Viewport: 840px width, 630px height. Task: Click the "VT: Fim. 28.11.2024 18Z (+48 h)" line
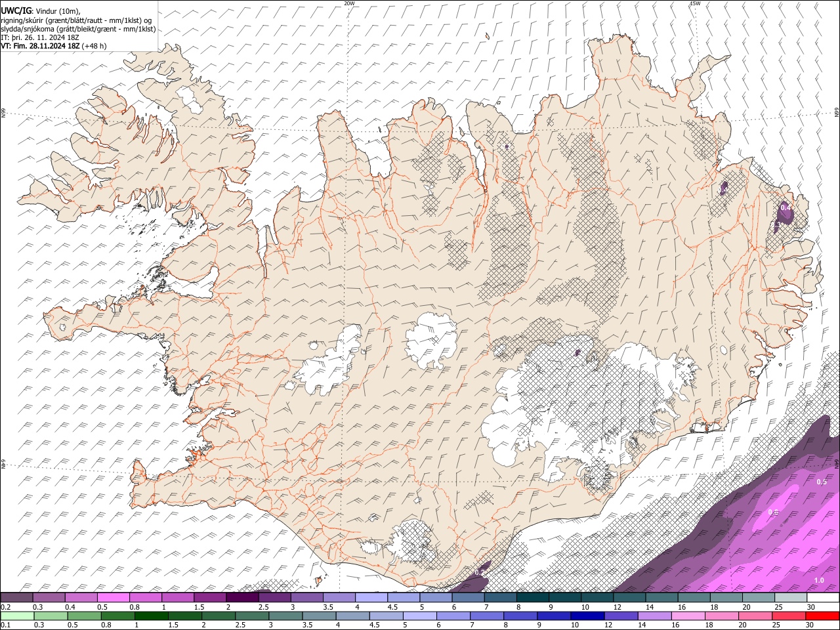coord(53,46)
